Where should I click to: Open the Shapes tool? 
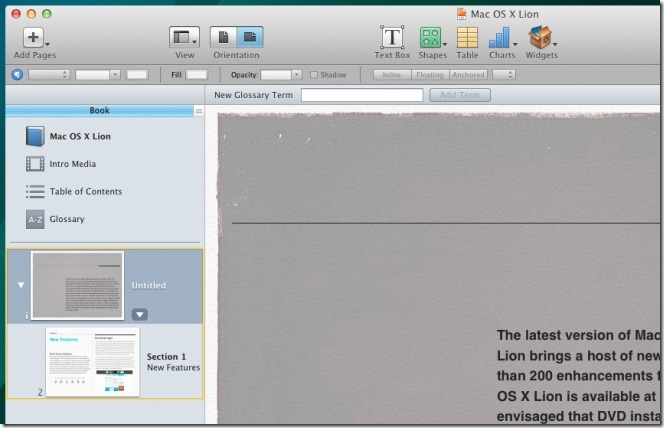(430, 37)
